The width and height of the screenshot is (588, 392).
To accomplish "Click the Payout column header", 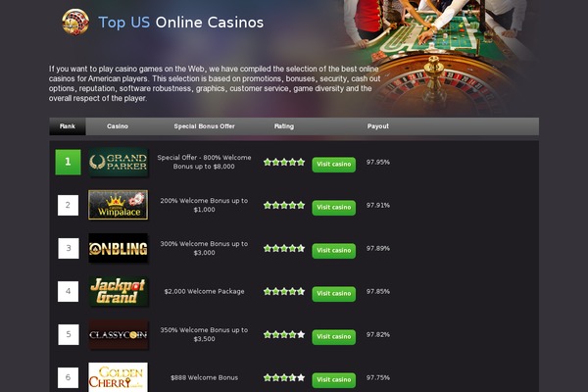I will tap(378, 126).
